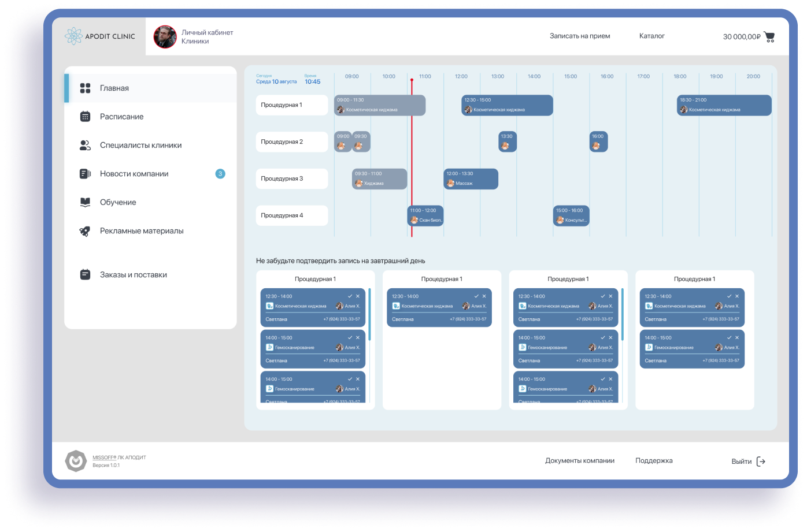Image resolution: width=807 pixels, height=532 pixels.
Task: Click the Выйти logout button
Action: (748, 462)
